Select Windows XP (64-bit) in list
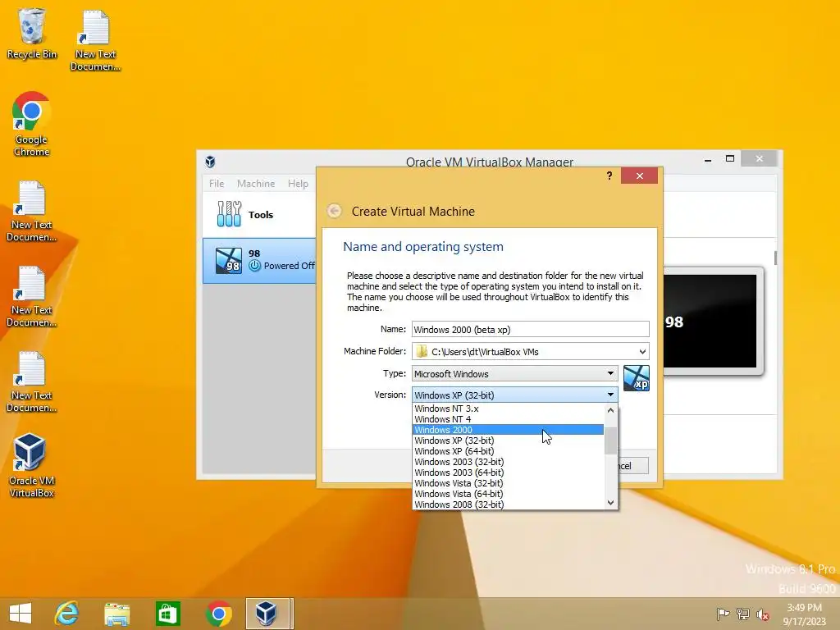The image size is (840, 630). coord(508,451)
